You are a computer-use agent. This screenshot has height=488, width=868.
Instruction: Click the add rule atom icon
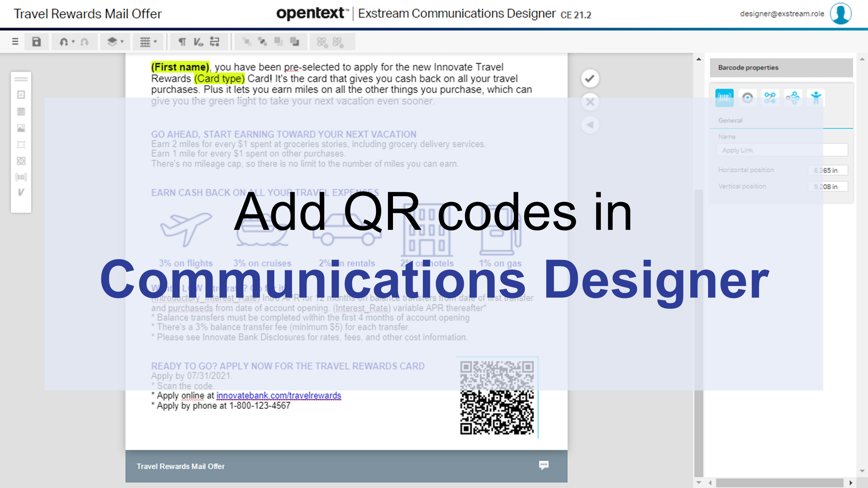pyautogui.click(x=322, y=42)
